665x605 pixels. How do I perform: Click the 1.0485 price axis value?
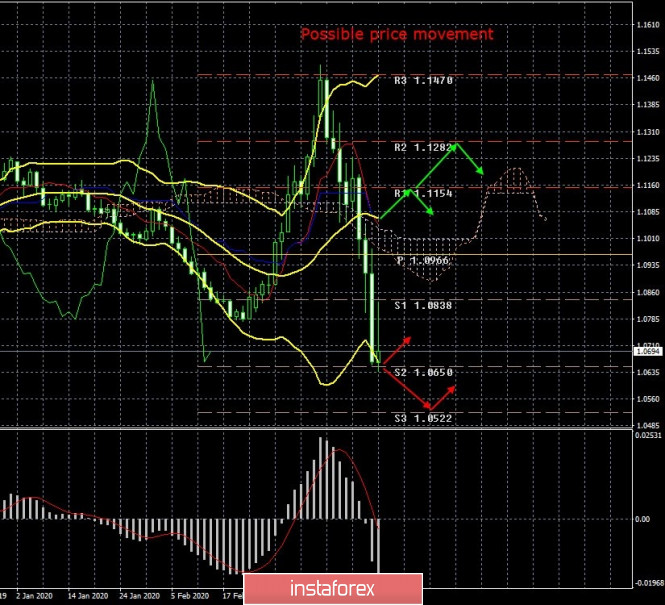coord(648,425)
